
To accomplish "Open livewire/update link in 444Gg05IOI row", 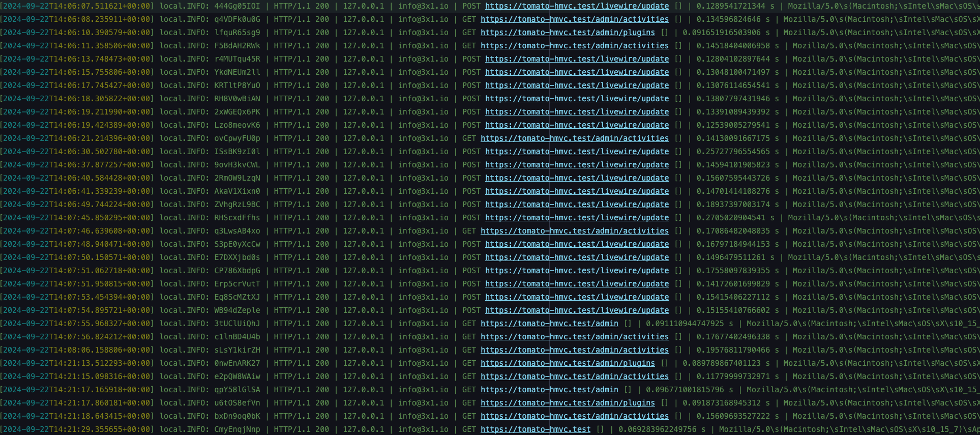I will tap(577, 6).
